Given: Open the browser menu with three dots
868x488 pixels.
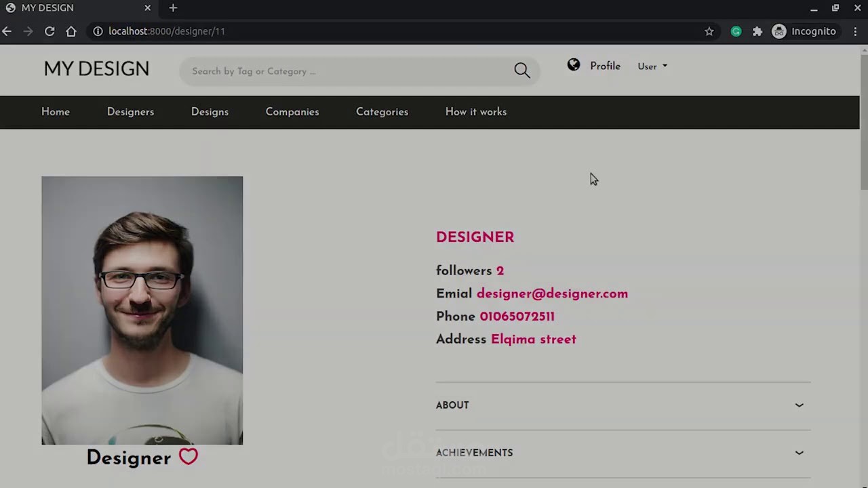Looking at the screenshot, I should coord(855,31).
